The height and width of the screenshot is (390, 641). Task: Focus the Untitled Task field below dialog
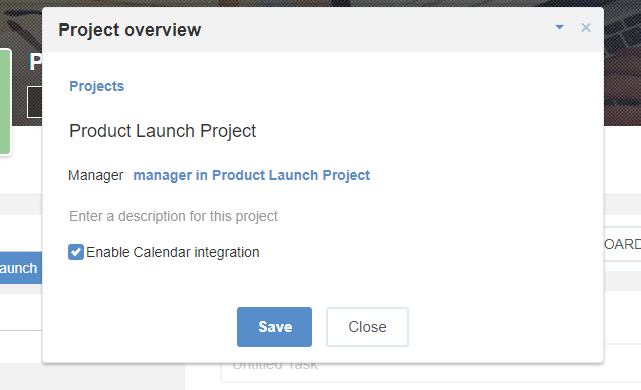(431, 372)
